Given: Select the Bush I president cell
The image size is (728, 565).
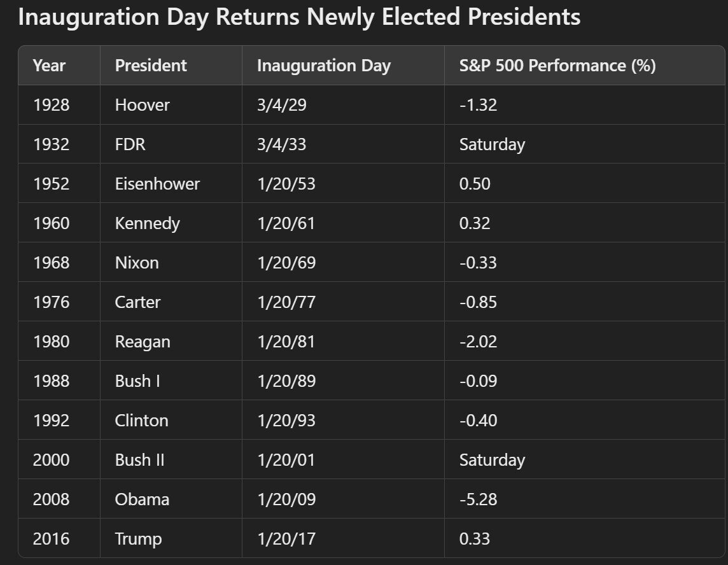Looking at the screenshot, I should [137, 381].
